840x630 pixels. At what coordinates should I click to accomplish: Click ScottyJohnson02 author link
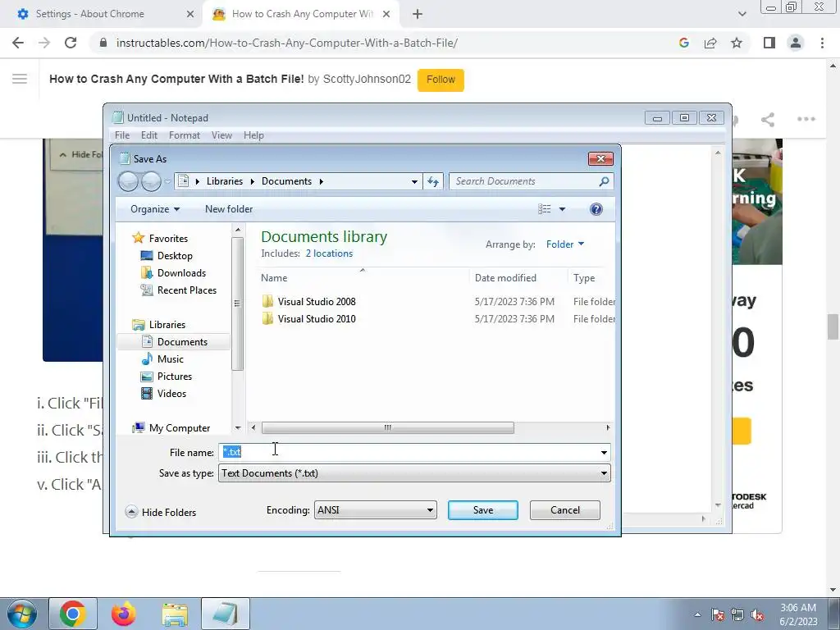coord(367,80)
